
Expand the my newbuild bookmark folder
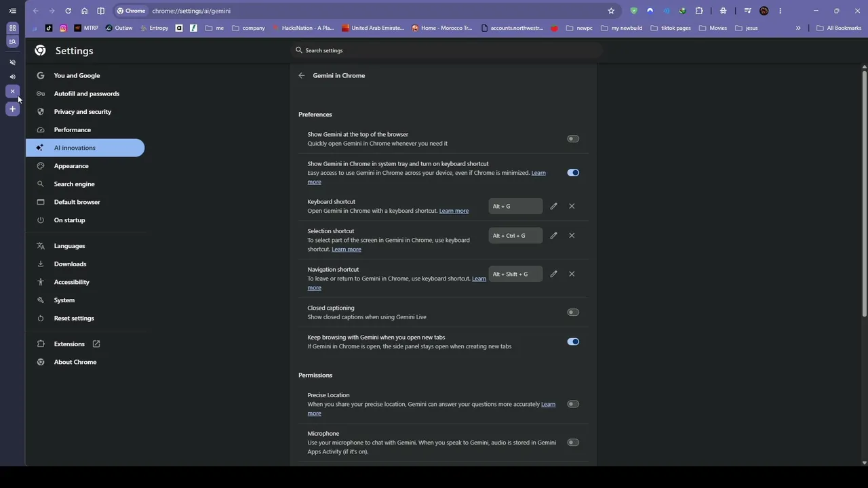click(621, 28)
